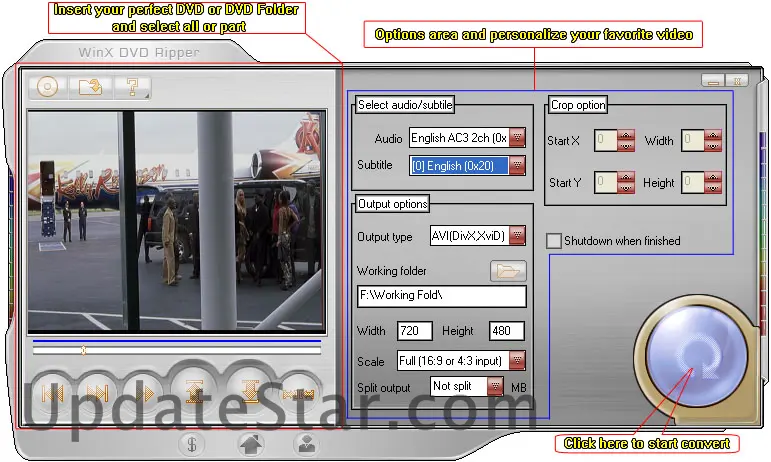
Task: Close the WinX DVD Ripper window
Action: pyautogui.click(x=737, y=80)
